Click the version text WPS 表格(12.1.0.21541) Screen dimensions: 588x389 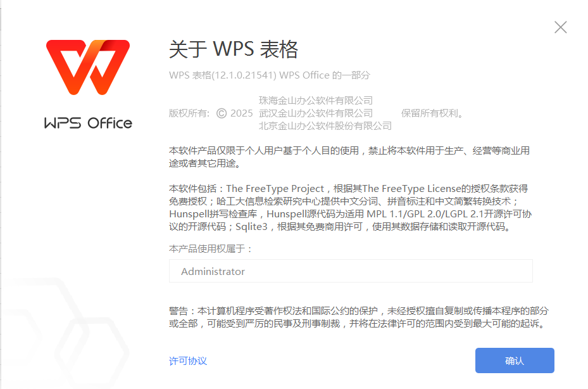pyautogui.click(x=223, y=75)
